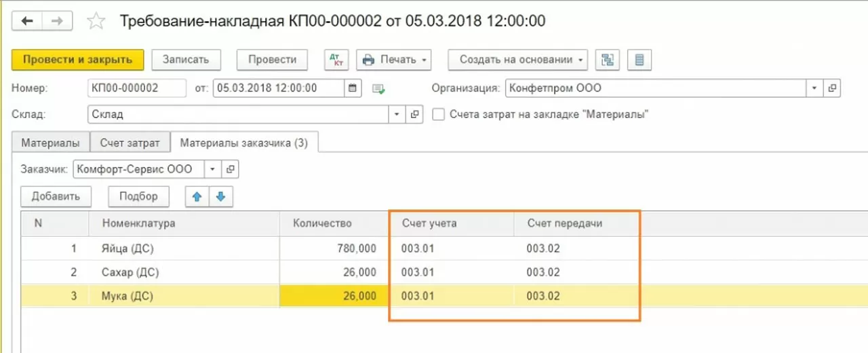This screenshot has width=868, height=353.
Task: Click the Добавить button
Action: point(56,196)
